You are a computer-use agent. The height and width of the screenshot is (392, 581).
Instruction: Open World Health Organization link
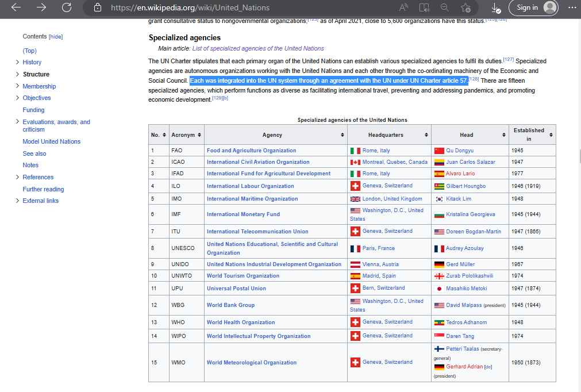click(x=241, y=322)
